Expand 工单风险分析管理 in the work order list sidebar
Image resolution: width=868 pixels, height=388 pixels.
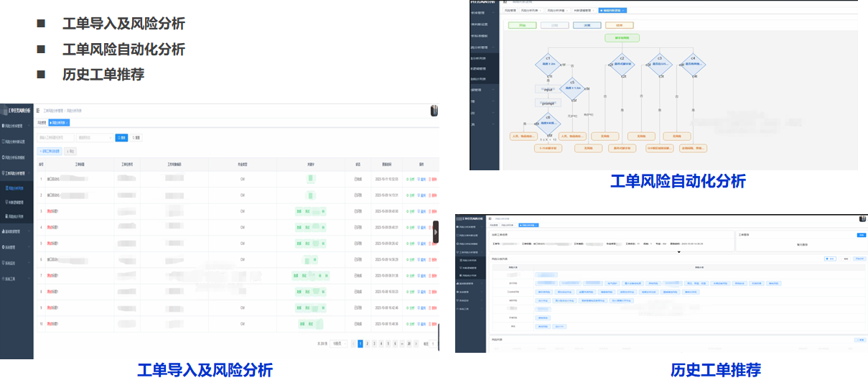(17, 173)
